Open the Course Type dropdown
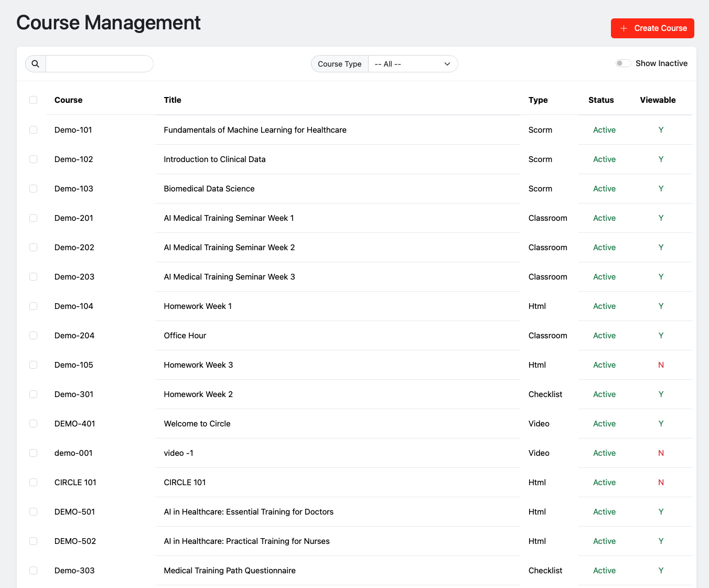This screenshot has width=709, height=588. pyautogui.click(x=413, y=64)
